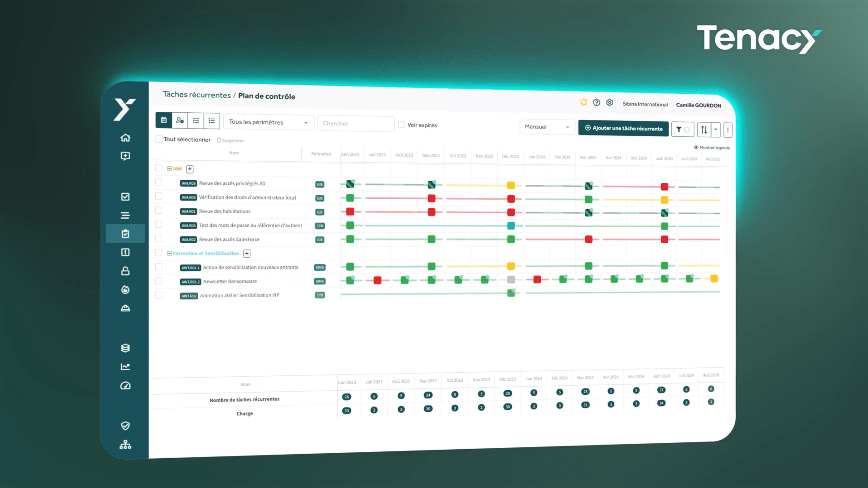Enable the Voir expirés checkbox
868x488 pixels.
[401, 124]
